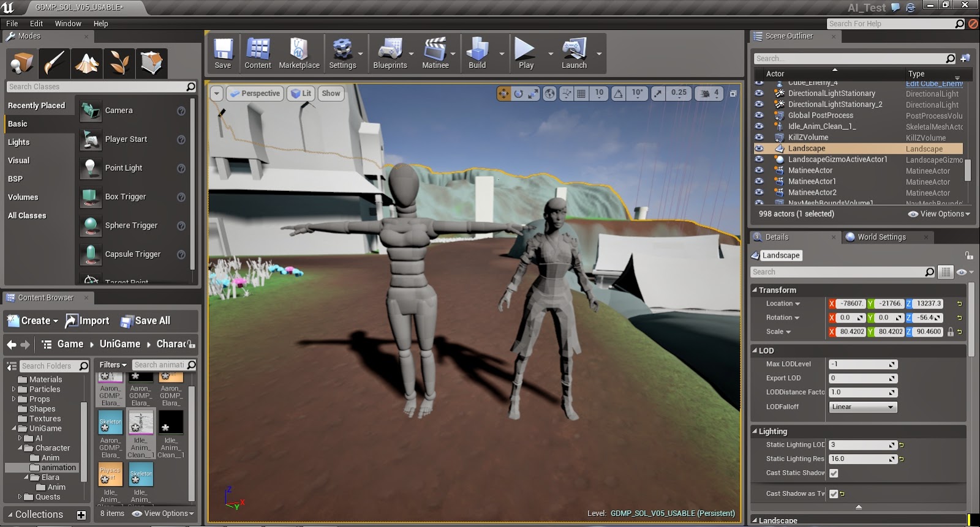980x527 pixels.
Task: Open the Build options dropdown arrow
Action: pos(502,54)
